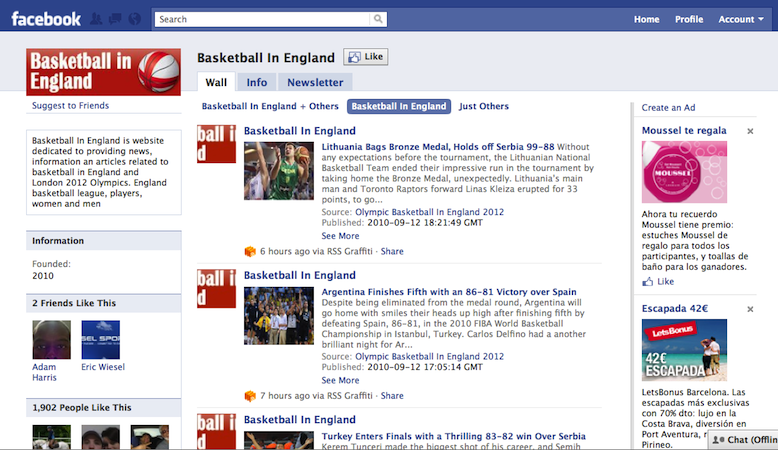The image size is (778, 450).
Task: Click page name on the Lithuania post
Action: (300, 131)
